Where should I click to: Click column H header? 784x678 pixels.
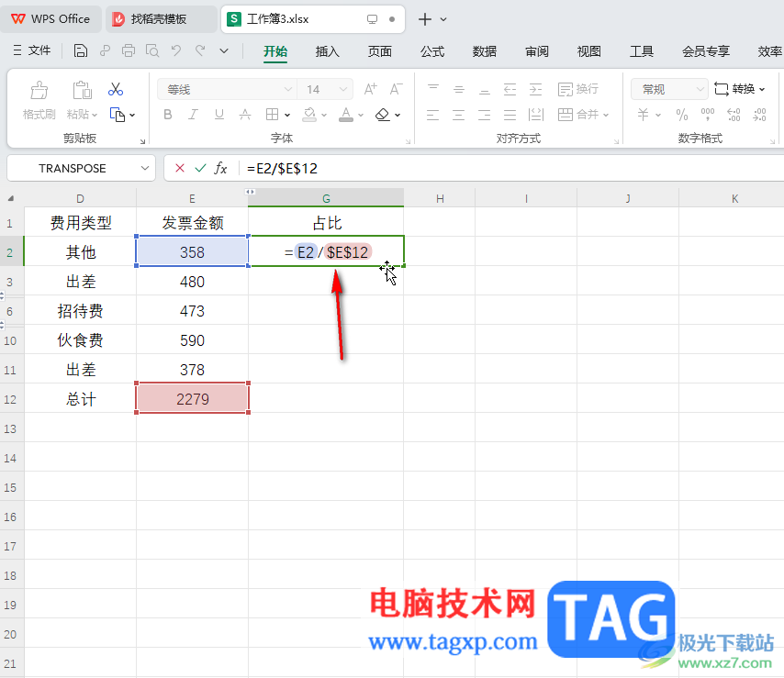coord(440,198)
